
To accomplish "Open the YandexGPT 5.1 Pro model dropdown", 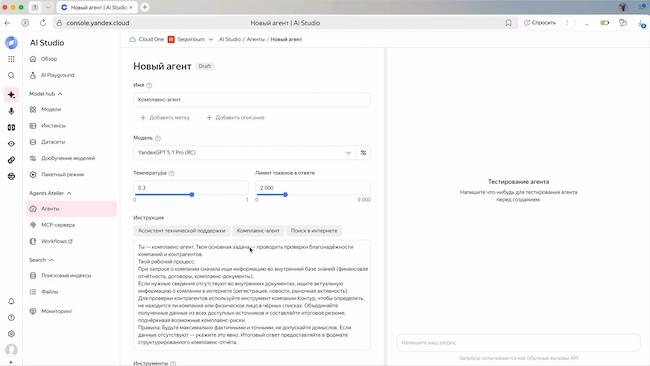I will click(x=244, y=153).
